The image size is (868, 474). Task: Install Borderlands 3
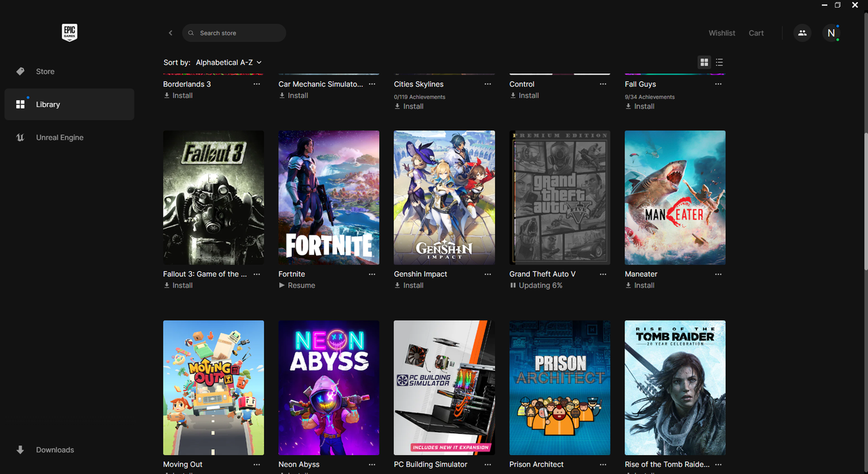[178, 96]
